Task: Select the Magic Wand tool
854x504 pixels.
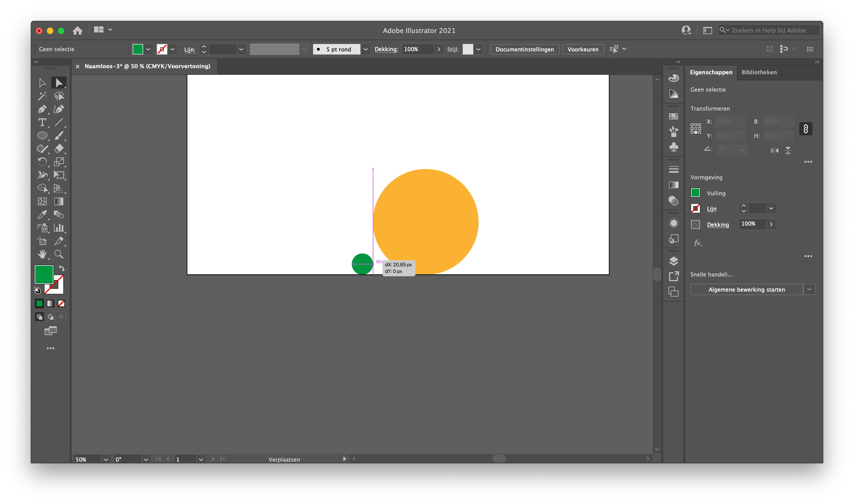Action: (42, 96)
